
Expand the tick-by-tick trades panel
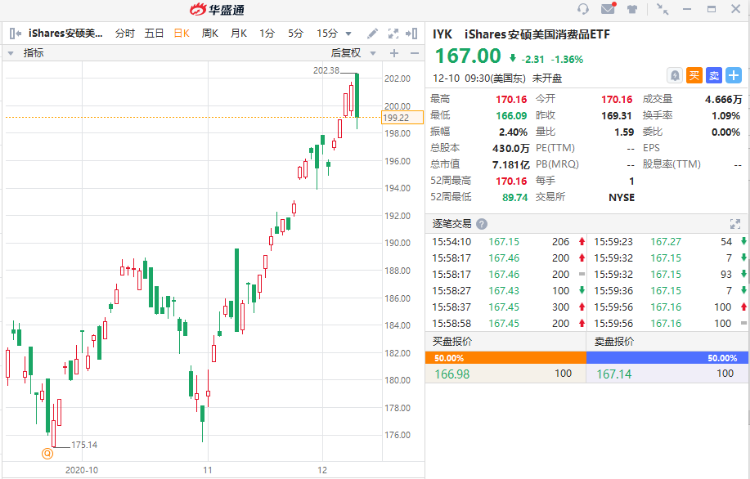tap(735, 224)
